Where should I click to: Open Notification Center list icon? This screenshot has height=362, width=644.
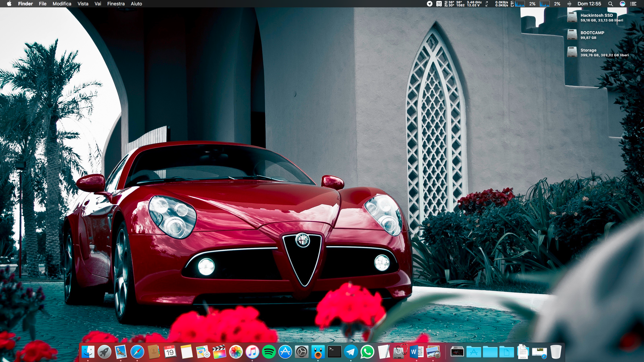pyautogui.click(x=633, y=4)
